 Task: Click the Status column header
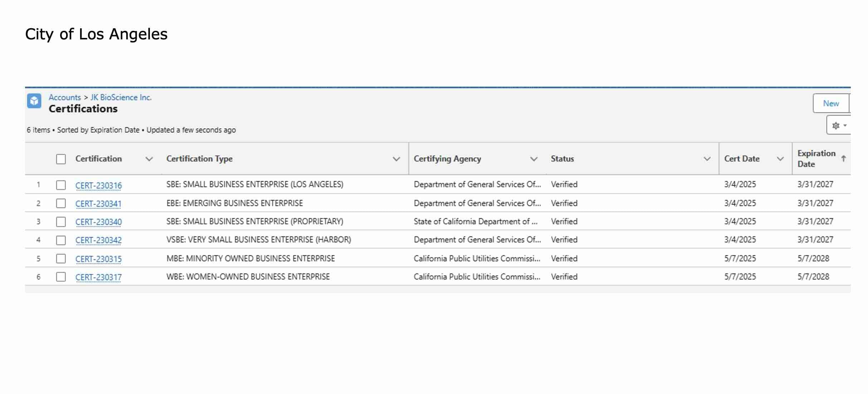pyautogui.click(x=562, y=159)
